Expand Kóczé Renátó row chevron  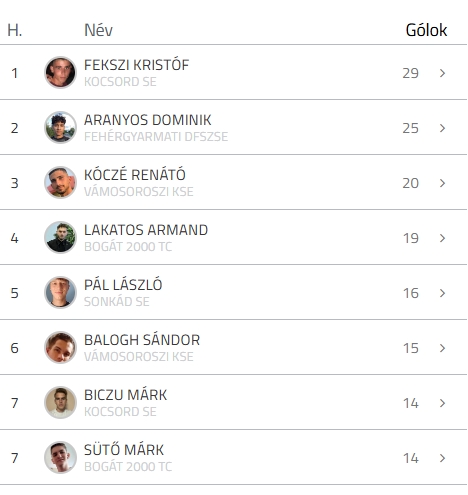click(442, 183)
